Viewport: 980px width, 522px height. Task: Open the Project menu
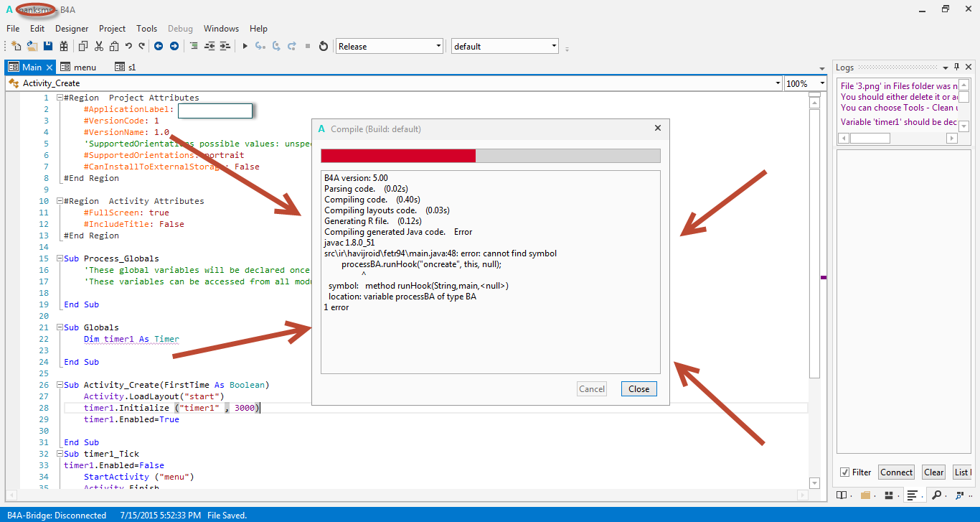pyautogui.click(x=112, y=29)
